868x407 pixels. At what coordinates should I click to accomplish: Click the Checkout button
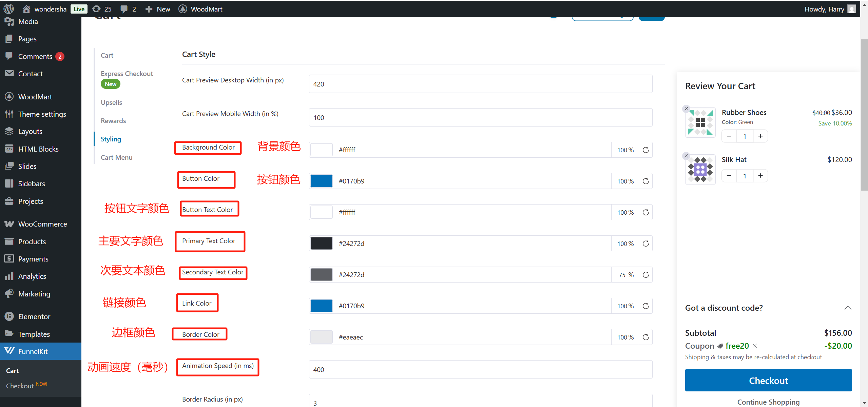tap(768, 380)
